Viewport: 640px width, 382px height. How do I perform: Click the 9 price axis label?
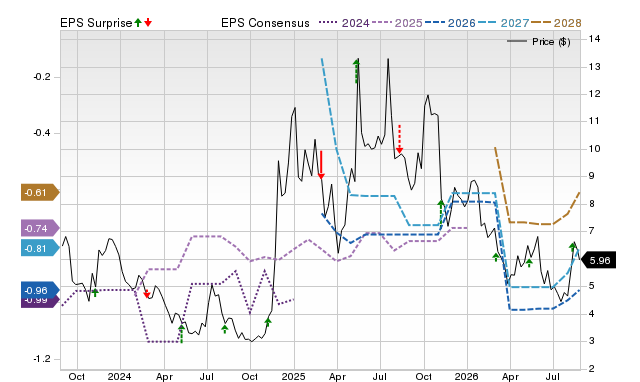point(592,176)
